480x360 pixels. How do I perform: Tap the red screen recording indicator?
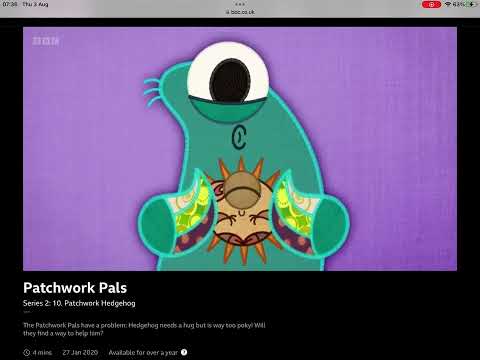pos(431,4)
